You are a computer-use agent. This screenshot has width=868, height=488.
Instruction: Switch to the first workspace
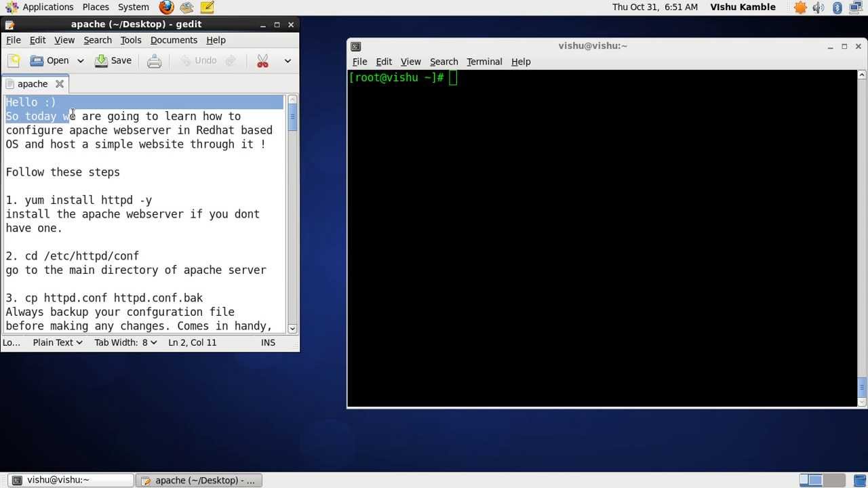[x=811, y=480]
